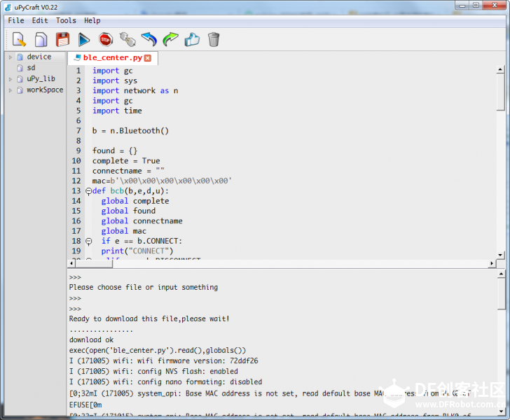
Task: Maximize the uPyCraft window
Action: (x=476, y=6)
